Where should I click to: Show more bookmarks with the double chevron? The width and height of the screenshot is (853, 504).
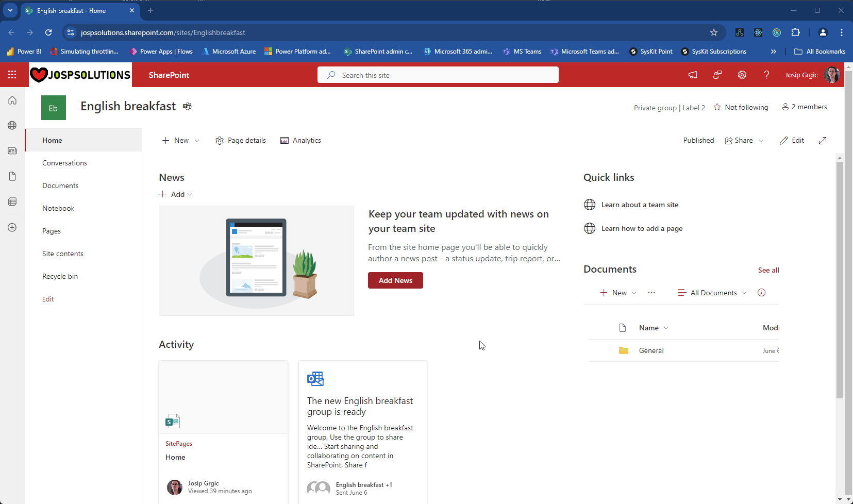pyautogui.click(x=773, y=52)
